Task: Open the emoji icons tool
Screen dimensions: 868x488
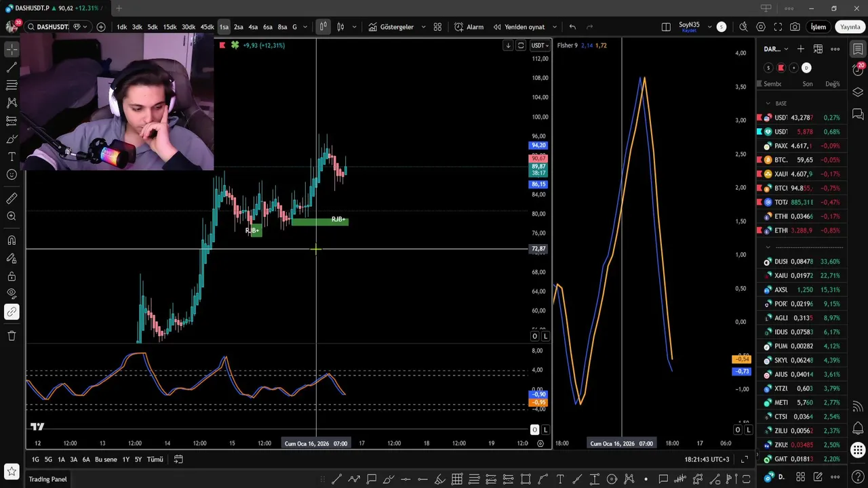Action: tap(12, 175)
